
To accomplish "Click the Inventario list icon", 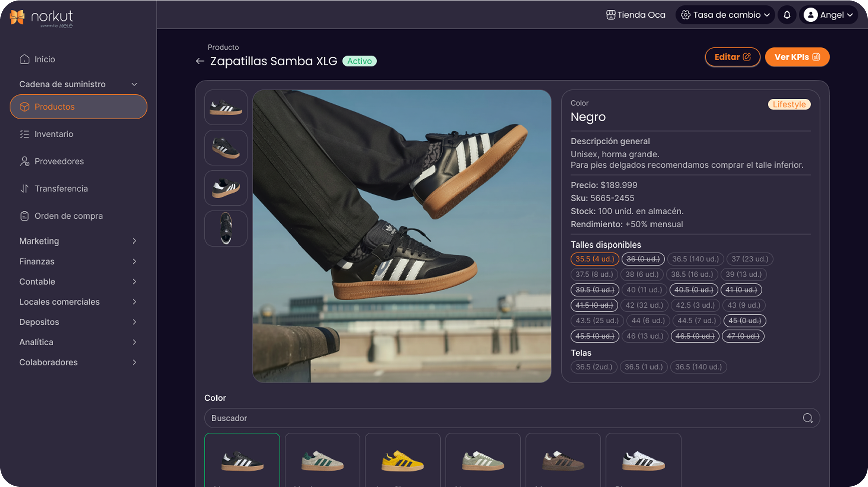I will pos(24,134).
